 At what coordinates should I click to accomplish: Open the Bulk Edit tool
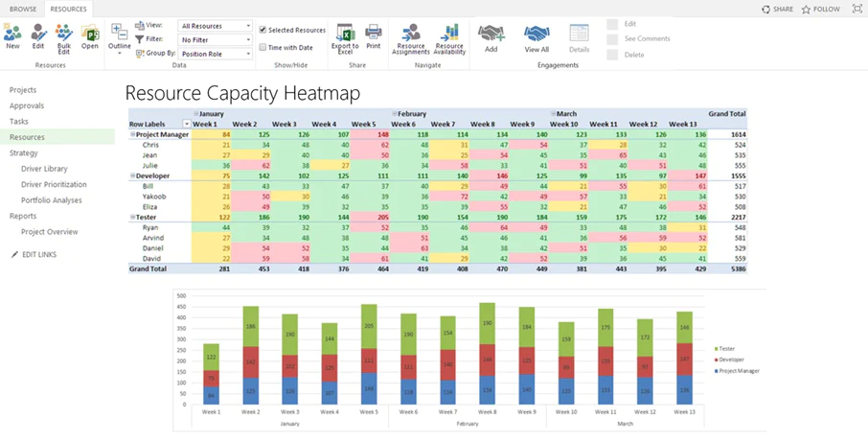click(x=64, y=34)
